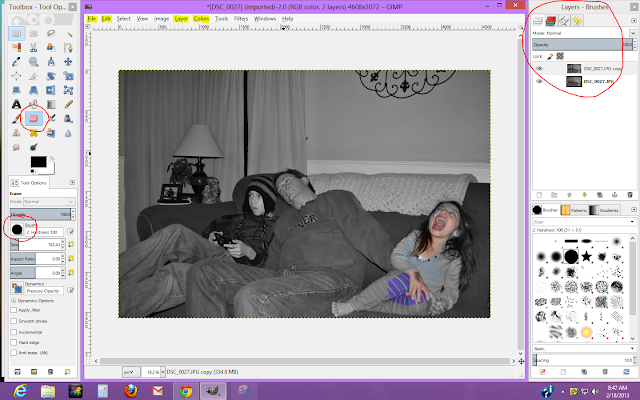640x400 pixels.
Task: Select the Rectangle Select tool
Action: tap(18, 33)
